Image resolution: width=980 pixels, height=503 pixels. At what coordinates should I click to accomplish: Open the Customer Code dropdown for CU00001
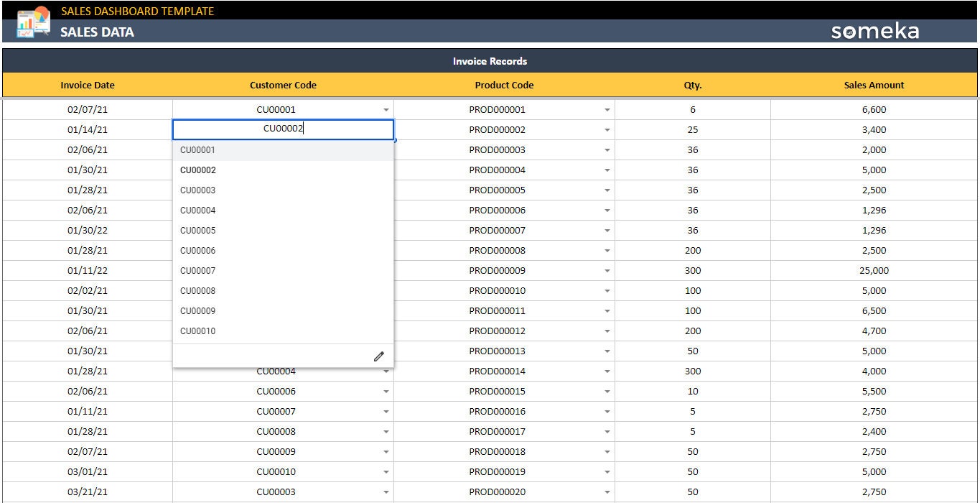click(386, 109)
